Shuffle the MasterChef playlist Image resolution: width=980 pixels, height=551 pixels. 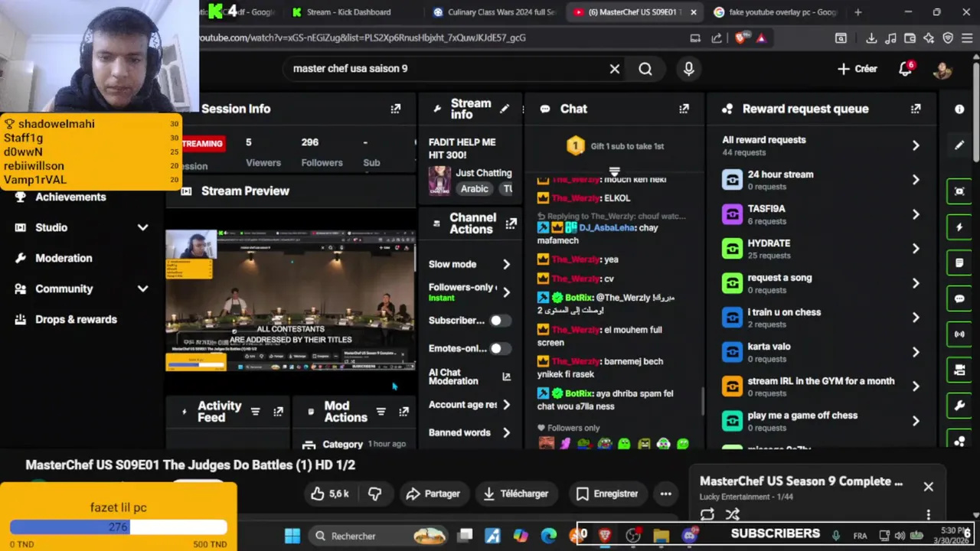(733, 514)
